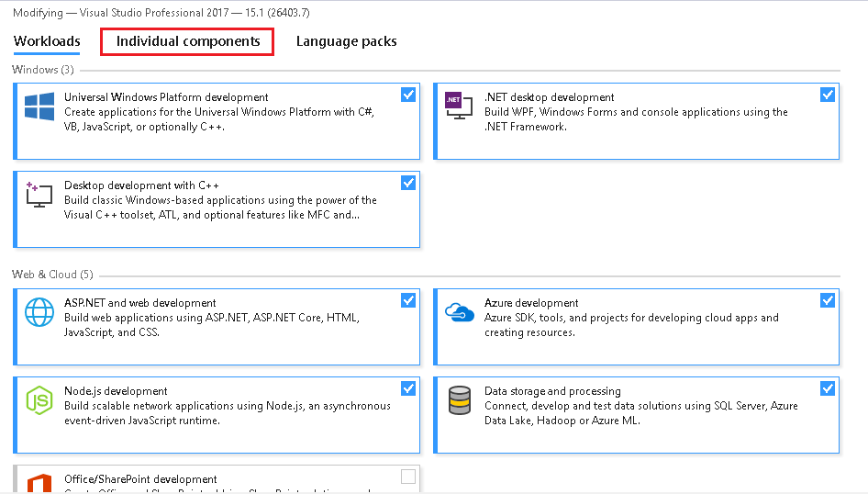Click 'Build web applications using ASP.NET' description

click(x=212, y=325)
